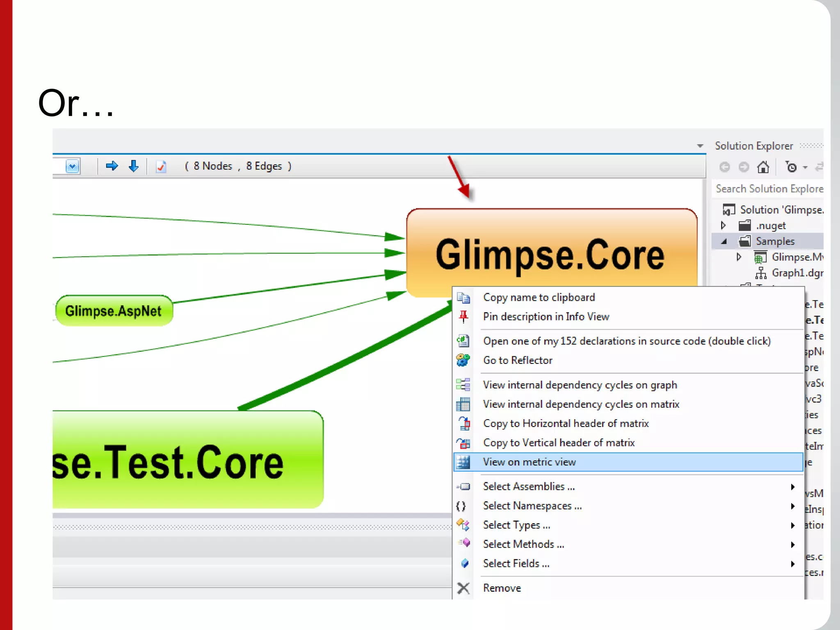Select Pin description in Info View

[546, 317]
